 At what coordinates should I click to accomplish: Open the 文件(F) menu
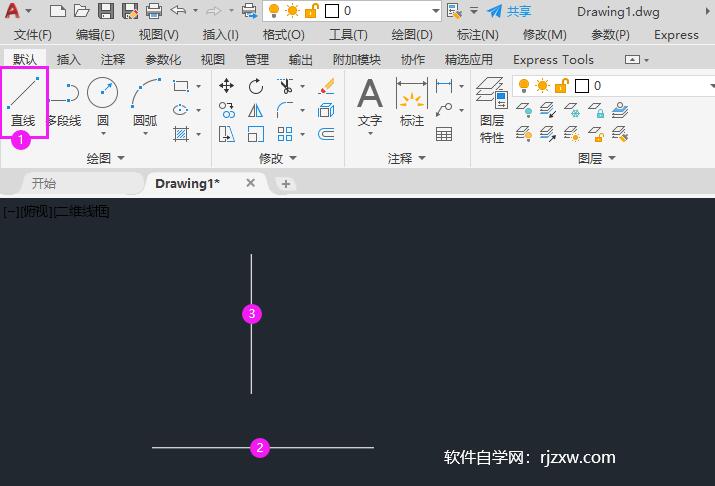tap(32, 35)
